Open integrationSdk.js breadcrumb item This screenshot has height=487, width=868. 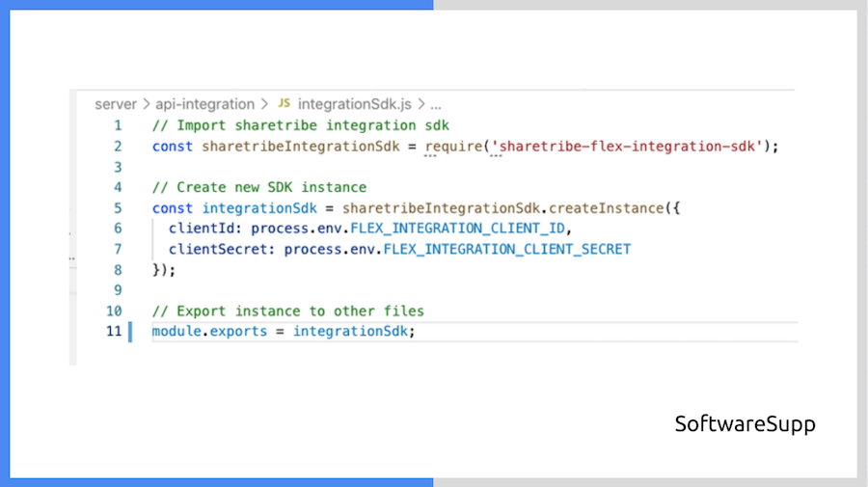tap(355, 104)
